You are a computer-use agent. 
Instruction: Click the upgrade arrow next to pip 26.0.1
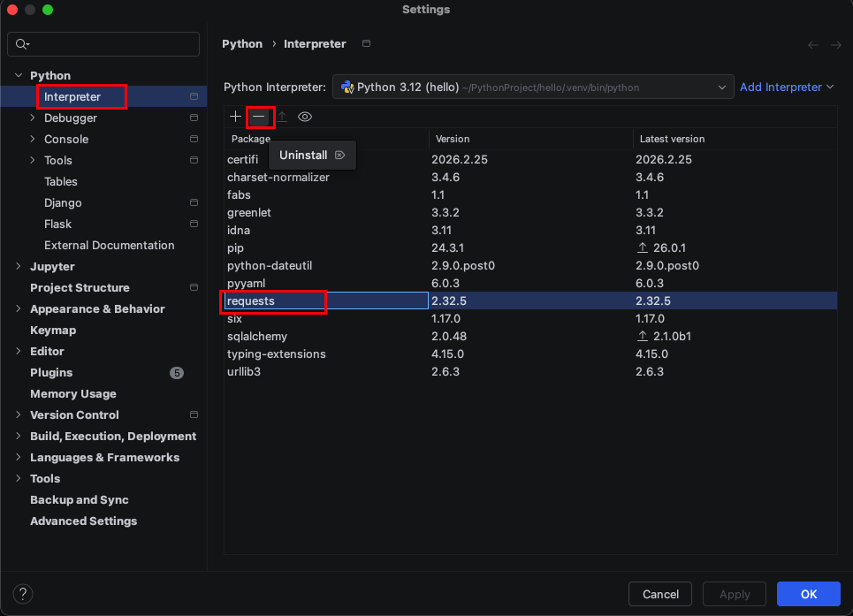(642, 248)
